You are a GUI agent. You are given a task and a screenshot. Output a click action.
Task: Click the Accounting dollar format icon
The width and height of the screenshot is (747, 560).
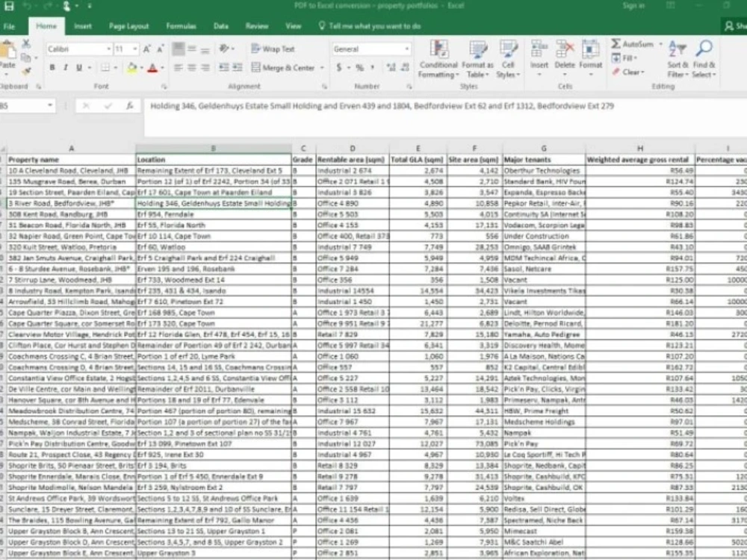(x=339, y=68)
